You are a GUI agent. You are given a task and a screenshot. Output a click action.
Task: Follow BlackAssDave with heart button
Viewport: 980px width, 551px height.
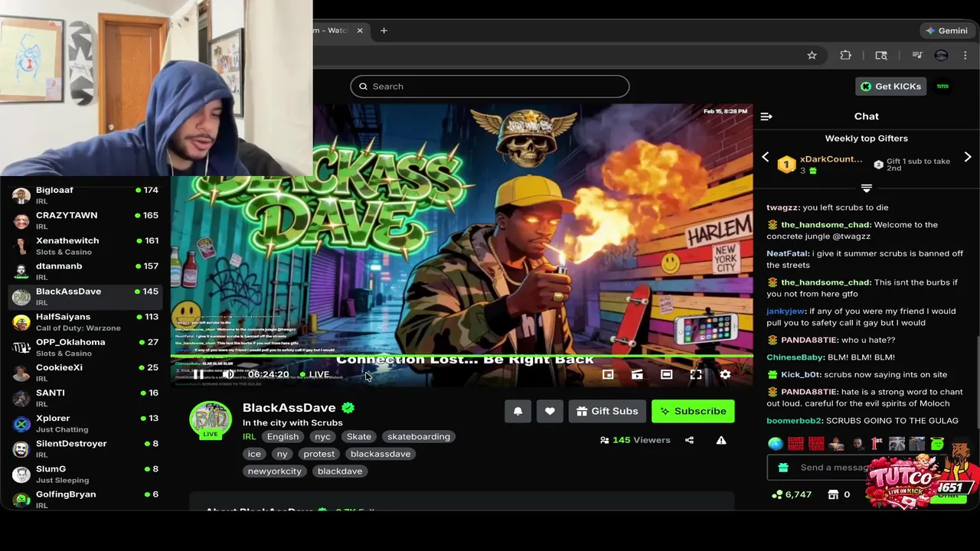(x=550, y=411)
